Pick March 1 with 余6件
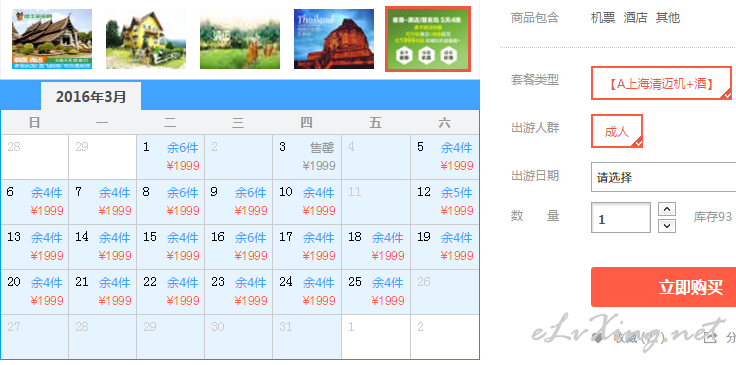Viewport: 736px width, 365px height. click(170, 157)
